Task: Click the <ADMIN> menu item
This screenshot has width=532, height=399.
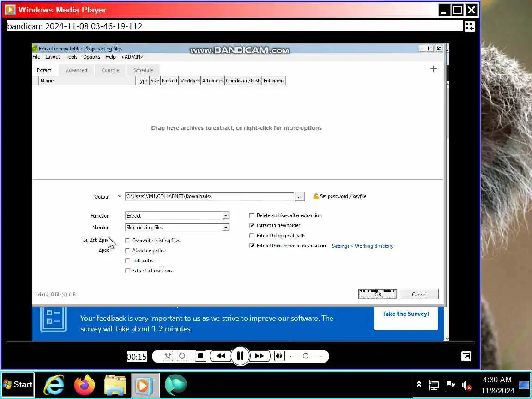Action: 133,57
